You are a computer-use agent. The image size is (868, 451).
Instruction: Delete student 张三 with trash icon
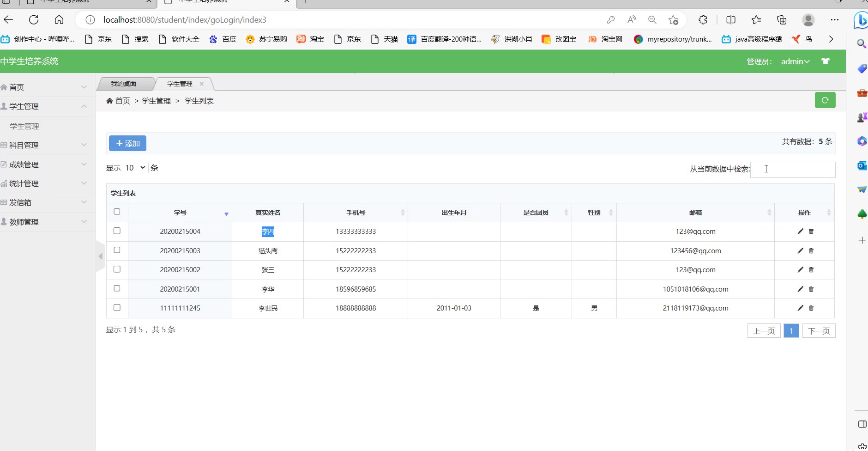pos(811,270)
